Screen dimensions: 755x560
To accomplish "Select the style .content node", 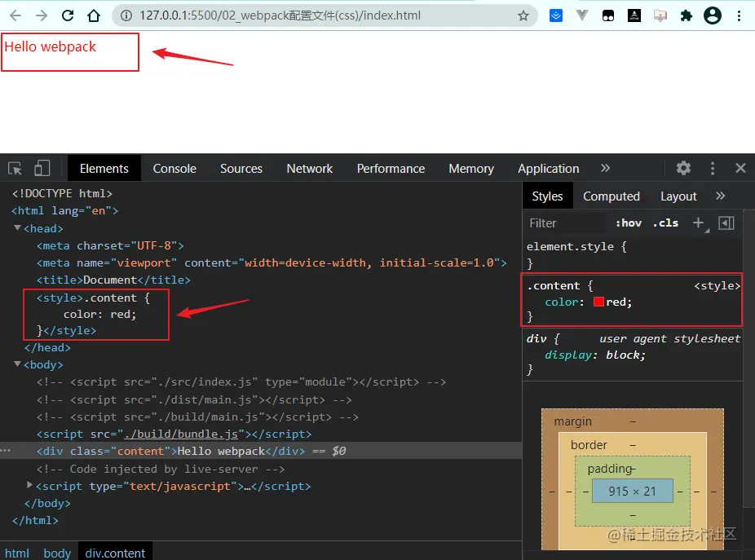I will click(x=94, y=314).
